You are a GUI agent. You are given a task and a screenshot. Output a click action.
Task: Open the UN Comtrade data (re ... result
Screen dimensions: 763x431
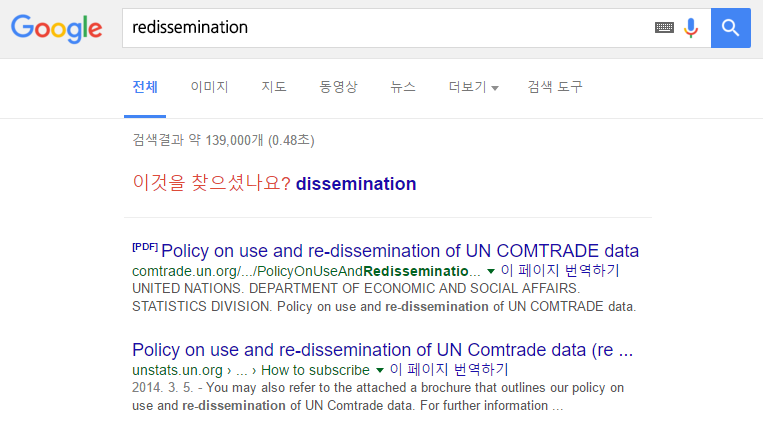pyautogui.click(x=382, y=350)
